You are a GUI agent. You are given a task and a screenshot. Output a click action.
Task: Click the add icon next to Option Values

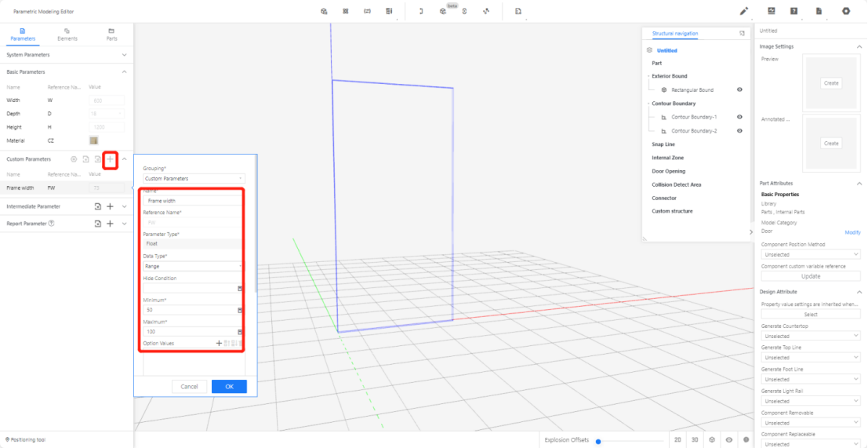pyautogui.click(x=219, y=343)
